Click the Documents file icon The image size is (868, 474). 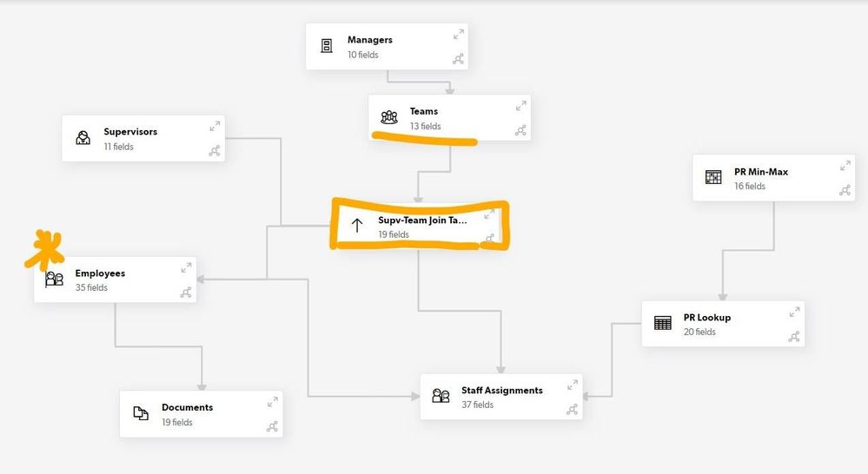click(141, 413)
